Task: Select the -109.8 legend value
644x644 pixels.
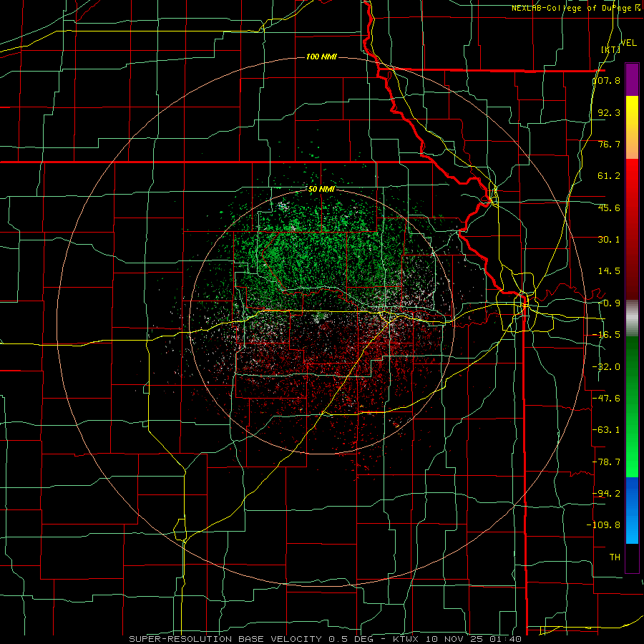Action: (604, 525)
